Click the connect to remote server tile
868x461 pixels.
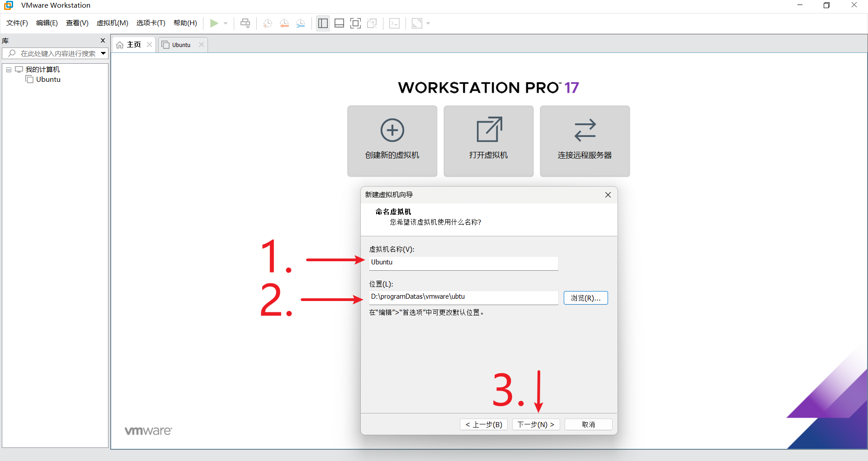click(585, 141)
